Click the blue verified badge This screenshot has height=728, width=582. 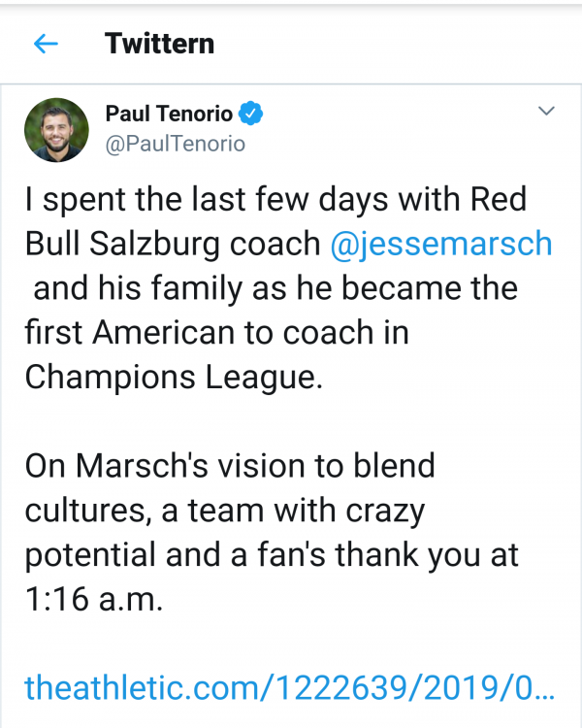pos(250,114)
